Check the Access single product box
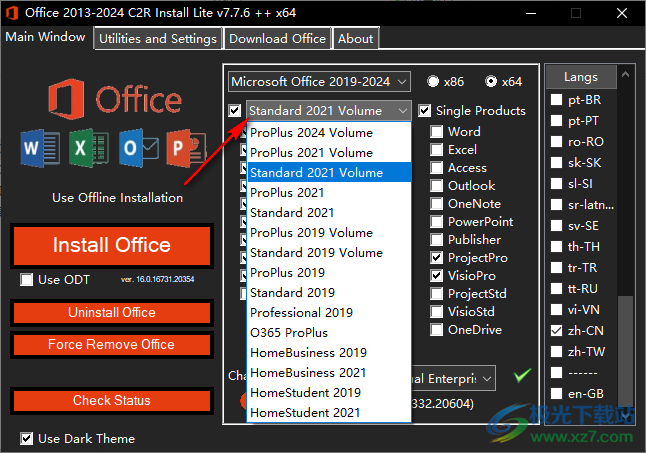Screen dimensions: 646x453 coord(436,168)
